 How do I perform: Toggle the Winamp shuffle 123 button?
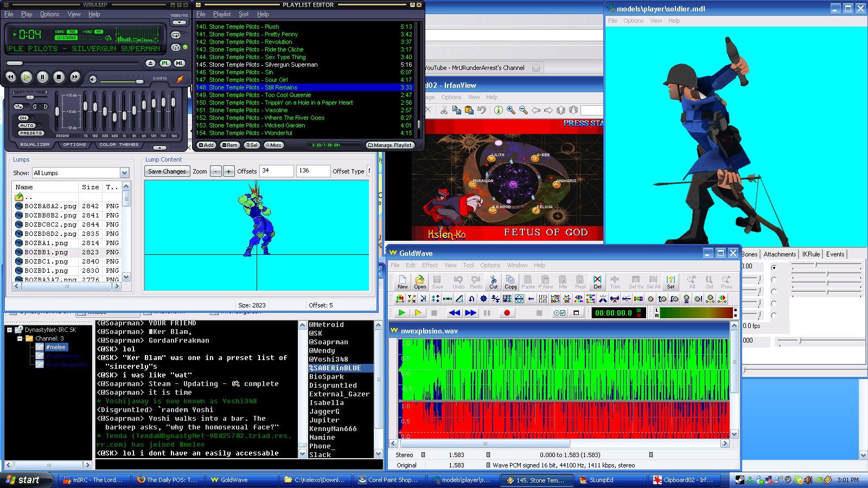[x=176, y=48]
